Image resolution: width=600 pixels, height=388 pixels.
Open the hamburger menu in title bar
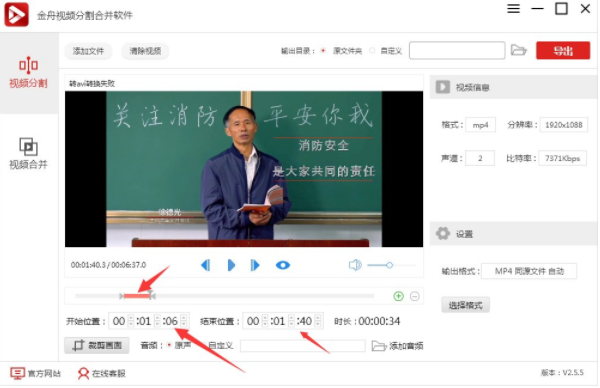[514, 8]
